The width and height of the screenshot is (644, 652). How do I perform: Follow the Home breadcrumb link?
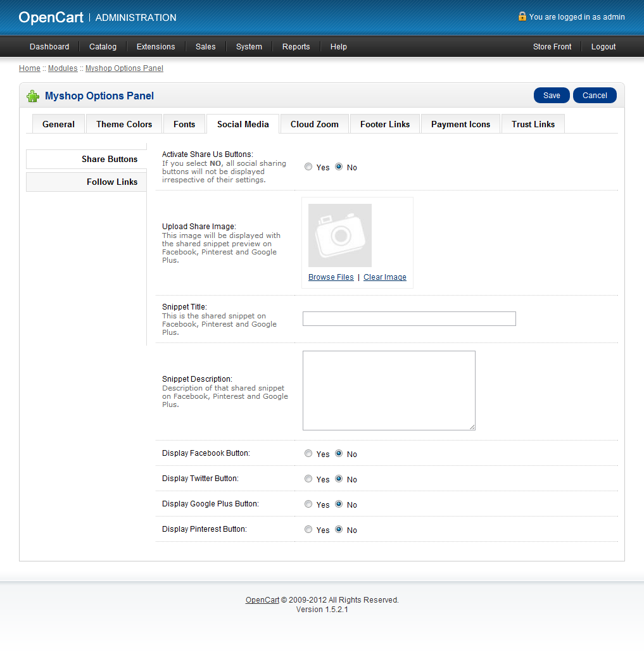[x=30, y=68]
